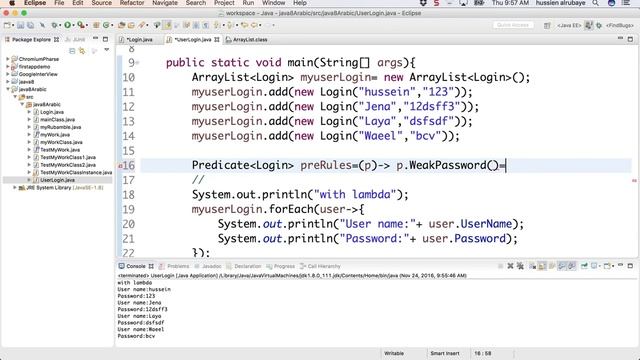Toggle Pin Console icon
640x360 pixels.
tap(584, 266)
